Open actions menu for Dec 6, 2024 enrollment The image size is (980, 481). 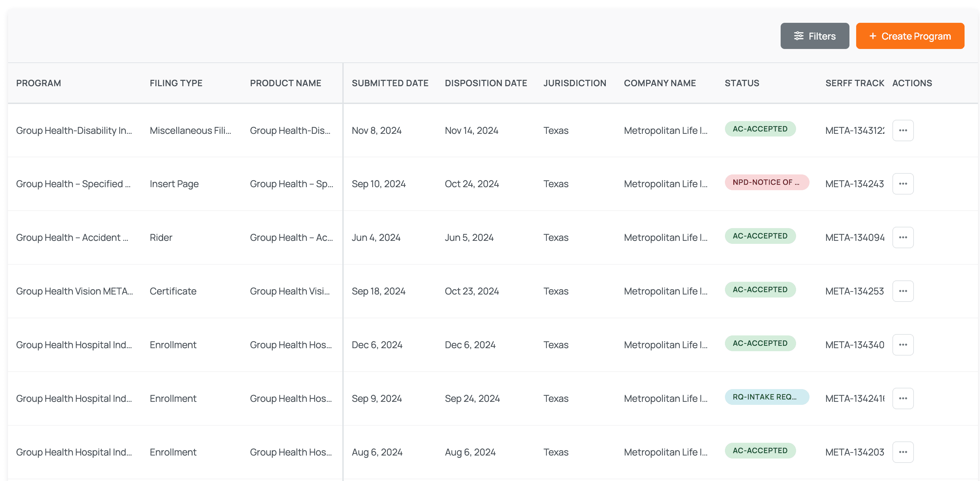click(903, 345)
